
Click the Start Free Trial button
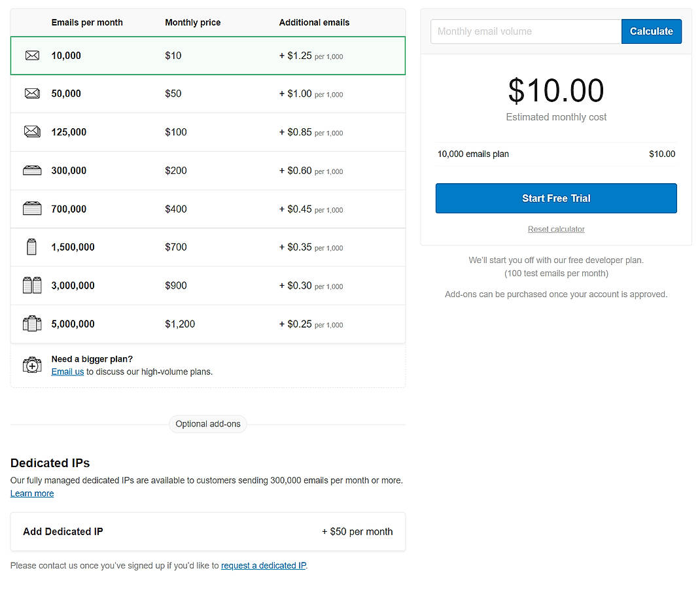point(555,198)
